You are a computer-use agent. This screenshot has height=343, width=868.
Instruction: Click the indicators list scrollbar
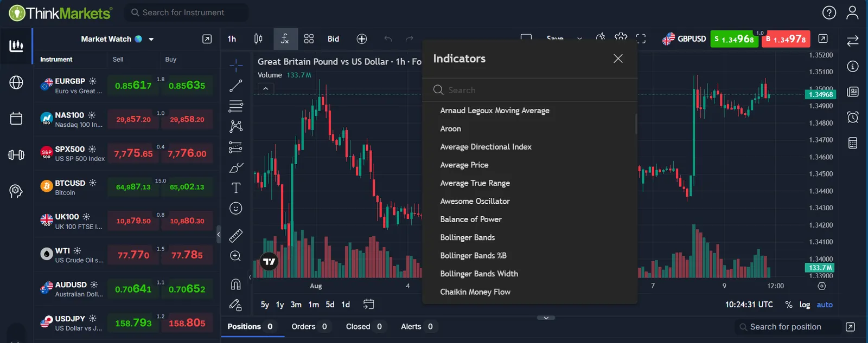tap(636, 124)
